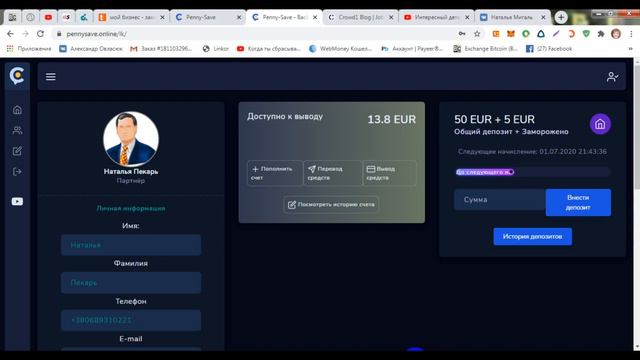This screenshot has width=640, height=360.
Task: Click the profile avatar picture
Action: [131, 139]
